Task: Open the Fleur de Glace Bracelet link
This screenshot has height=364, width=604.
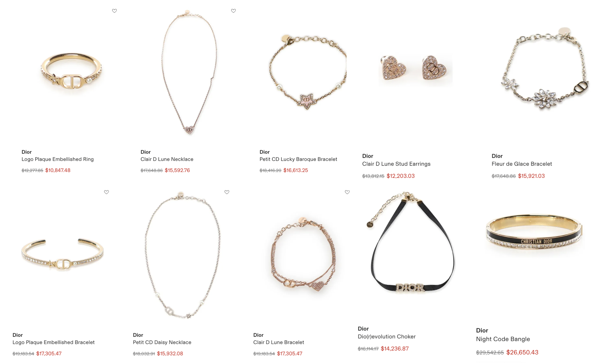Action: pos(522,164)
